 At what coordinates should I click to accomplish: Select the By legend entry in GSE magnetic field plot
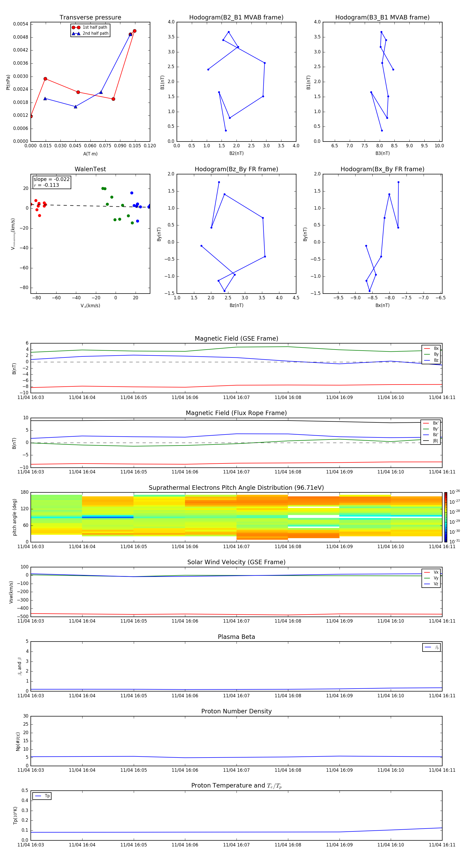pyautogui.click(x=431, y=354)
